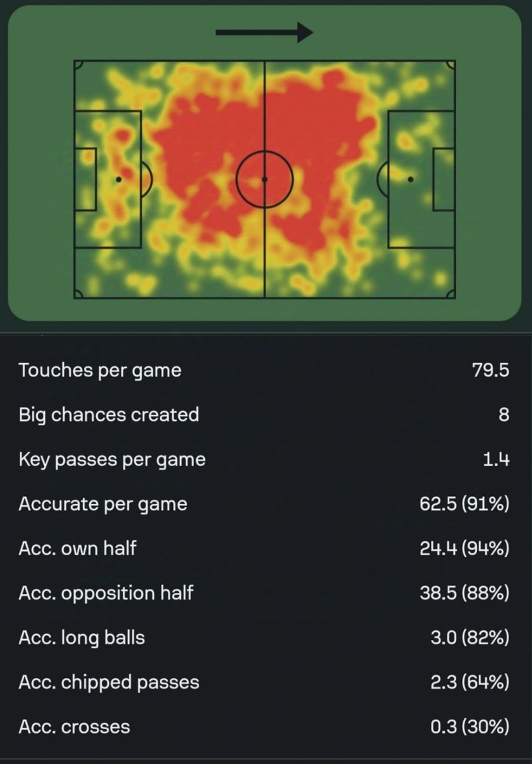532x764 pixels.
Task: Click the left penalty spot on pitch
Action: point(118,180)
